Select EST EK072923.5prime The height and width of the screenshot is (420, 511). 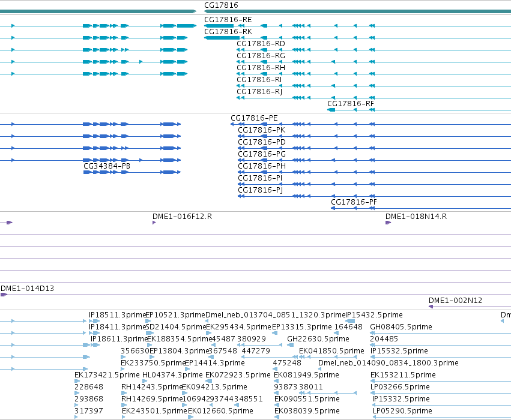238,375
